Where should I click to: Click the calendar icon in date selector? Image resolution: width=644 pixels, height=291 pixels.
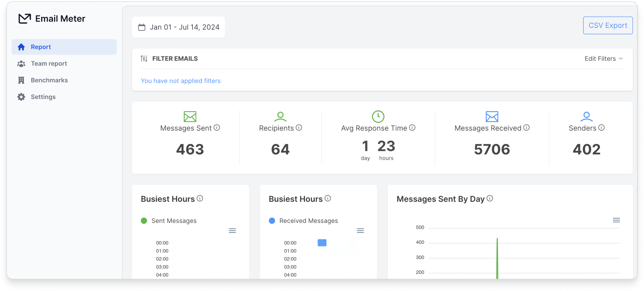pyautogui.click(x=142, y=27)
